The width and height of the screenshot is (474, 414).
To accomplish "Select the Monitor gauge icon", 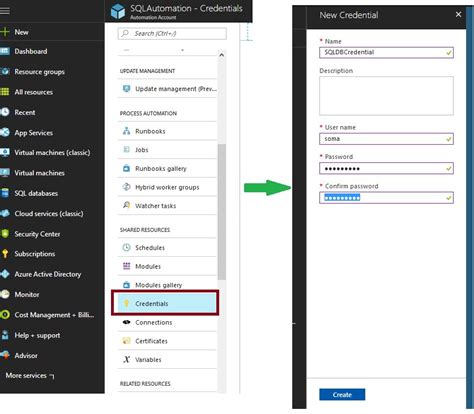I will 5,294.
